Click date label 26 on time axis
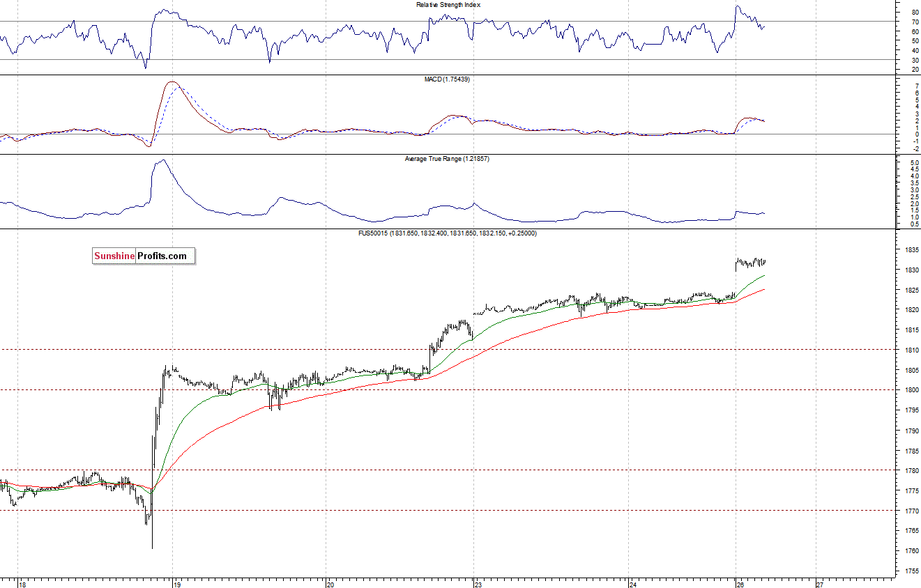The image size is (921, 588). 740,584
